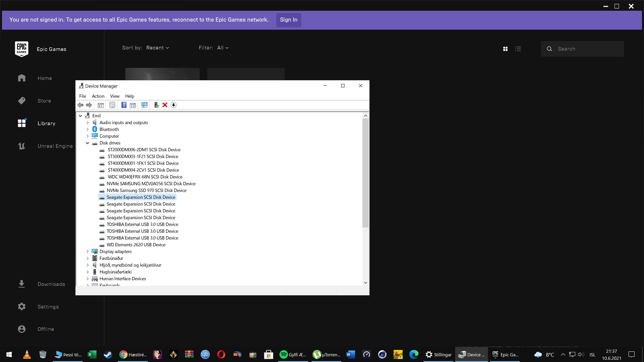644x362 pixels.
Task: Click the red X uninstall device icon
Action: [x=165, y=105]
